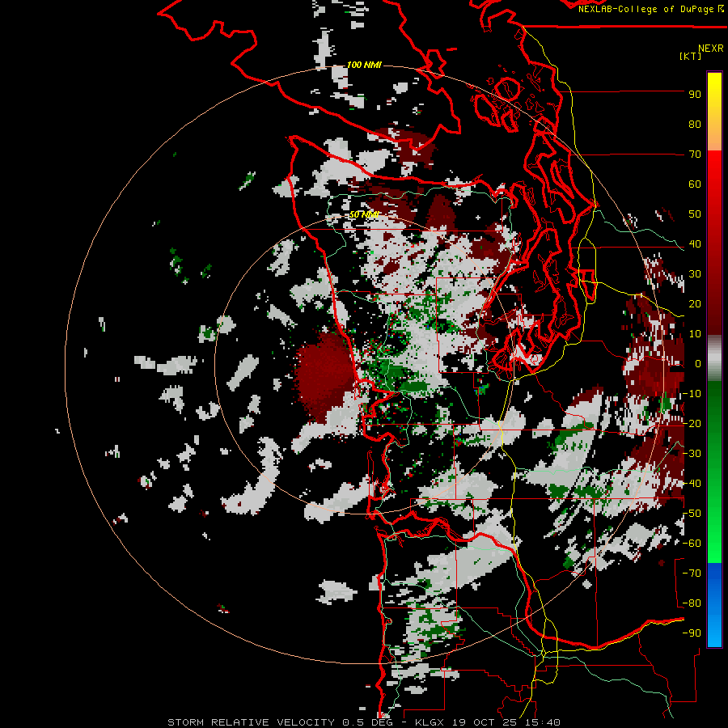The width and height of the screenshot is (728, 728).
Task: Click the NEXR label above the color bar
Action: 711,49
